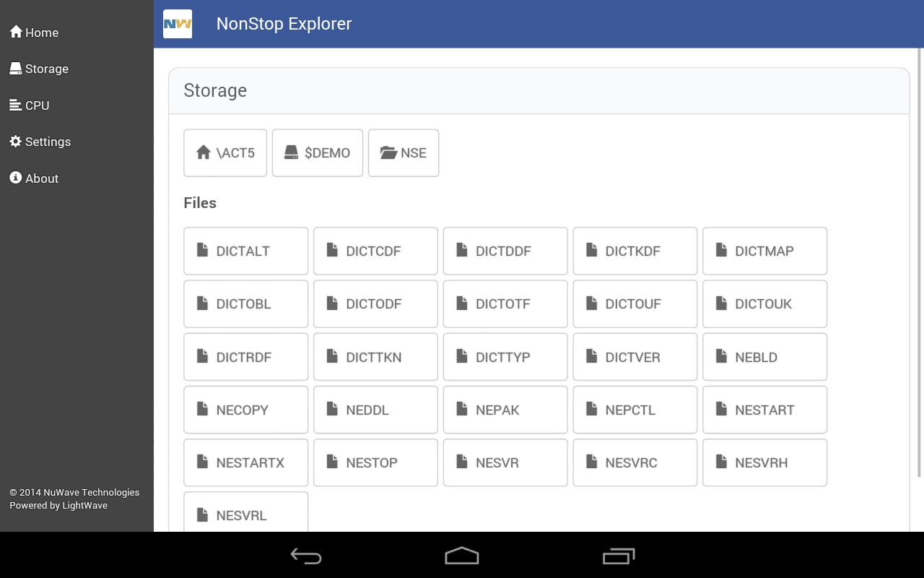Click the Files heading
This screenshot has width=924, height=578.
(x=200, y=203)
